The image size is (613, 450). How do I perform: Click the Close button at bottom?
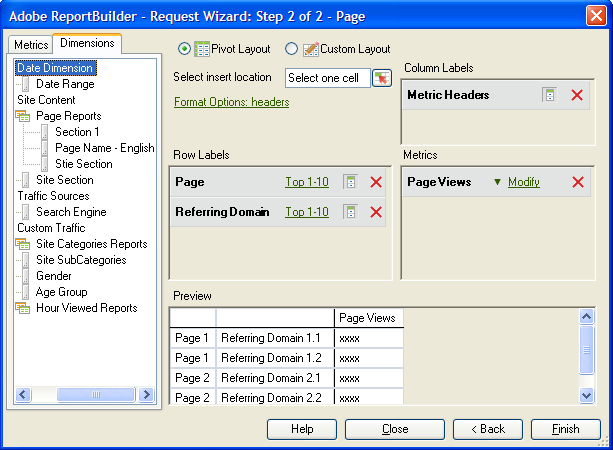coord(395,429)
